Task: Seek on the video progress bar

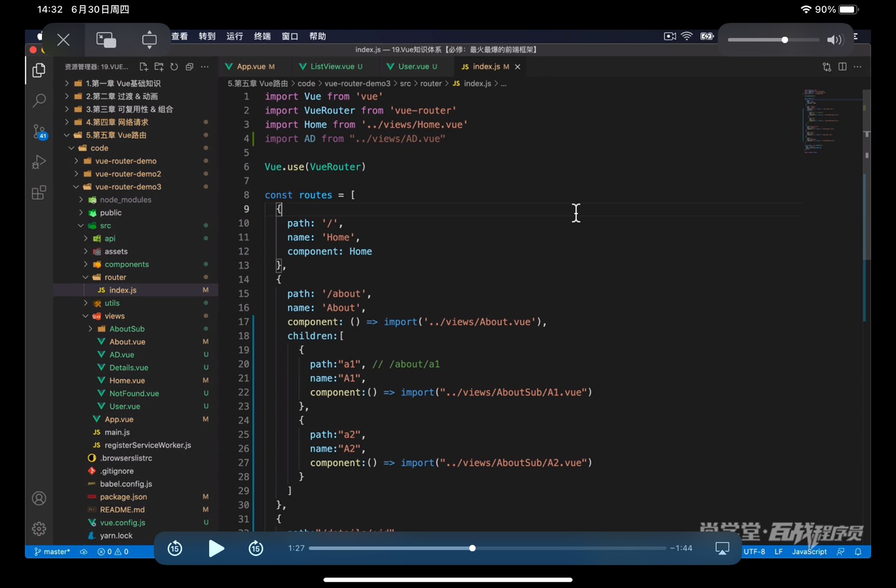Action: point(487,548)
